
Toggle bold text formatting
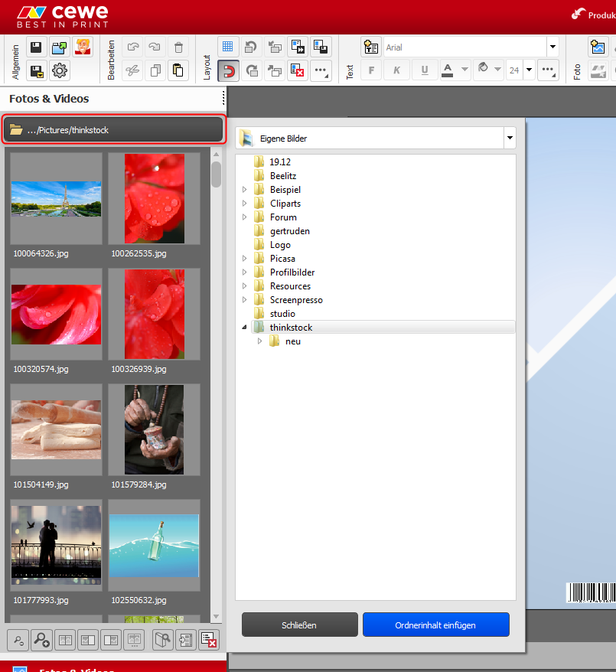point(371,70)
